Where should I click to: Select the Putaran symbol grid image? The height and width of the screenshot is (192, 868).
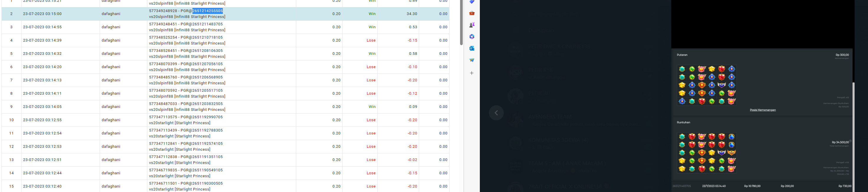click(x=706, y=85)
